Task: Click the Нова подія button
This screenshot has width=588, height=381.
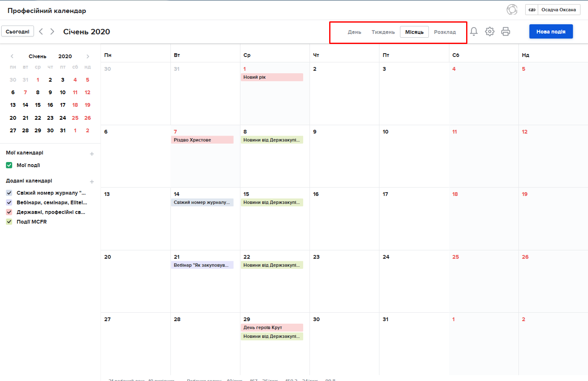Action: point(551,32)
